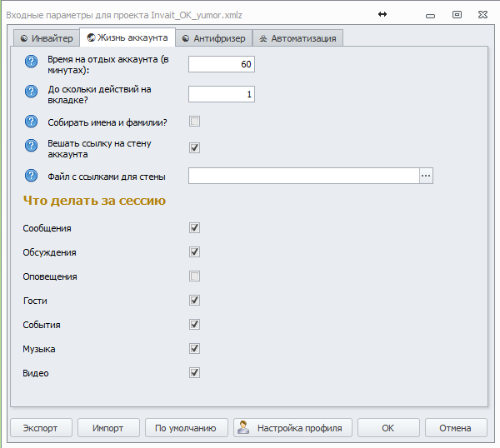Enable the 'Оповещения' checkbox
Screen dimensions: 500x448
tap(194, 276)
